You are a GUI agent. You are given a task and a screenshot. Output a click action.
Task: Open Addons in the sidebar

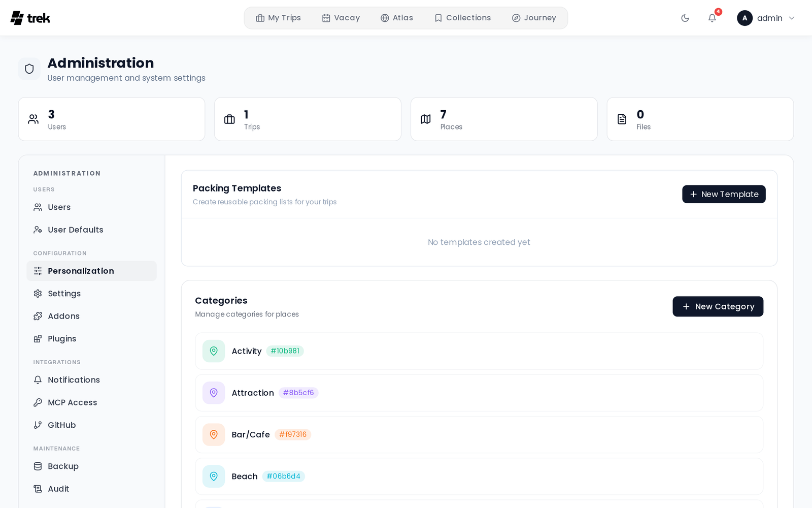tap(91, 316)
